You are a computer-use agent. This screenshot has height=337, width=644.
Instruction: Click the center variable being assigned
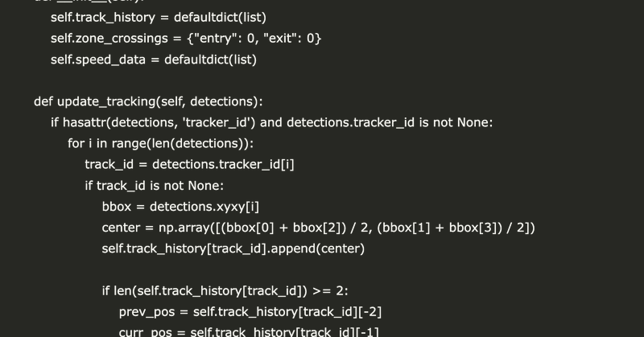tap(122, 228)
